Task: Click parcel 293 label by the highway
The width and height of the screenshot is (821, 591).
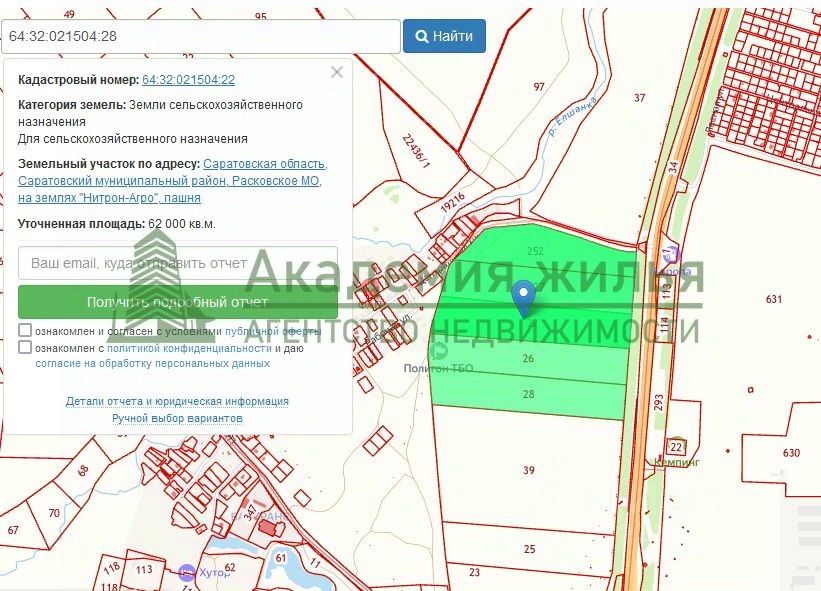Action: [659, 402]
